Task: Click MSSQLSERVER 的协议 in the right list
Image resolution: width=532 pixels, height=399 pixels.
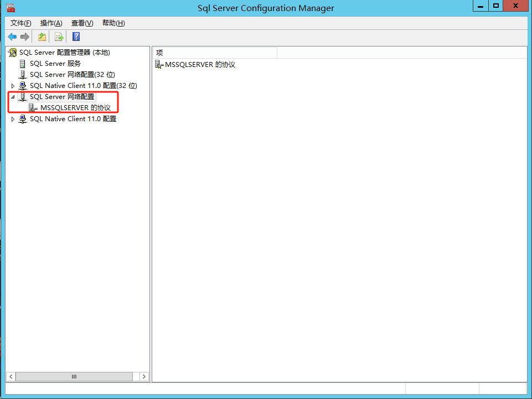Action: coord(200,64)
